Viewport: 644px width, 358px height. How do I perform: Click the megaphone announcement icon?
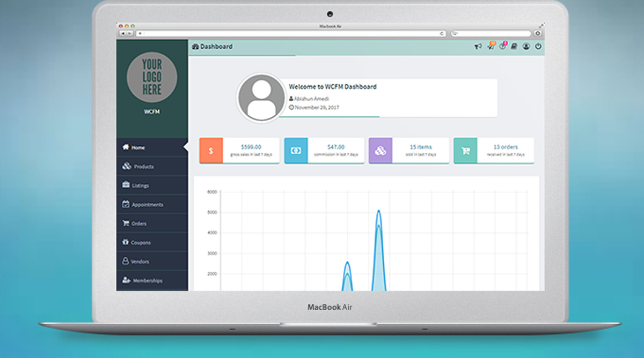(x=478, y=47)
